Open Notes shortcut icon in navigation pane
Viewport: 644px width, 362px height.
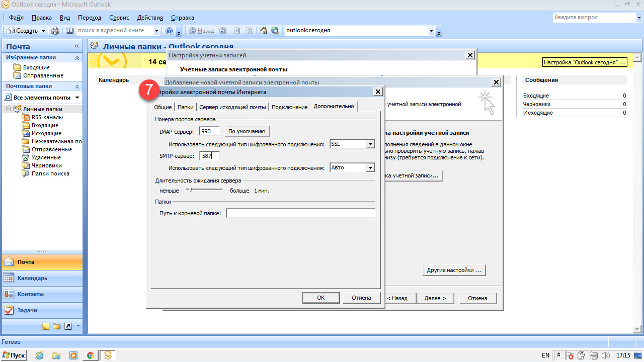click(x=46, y=326)
